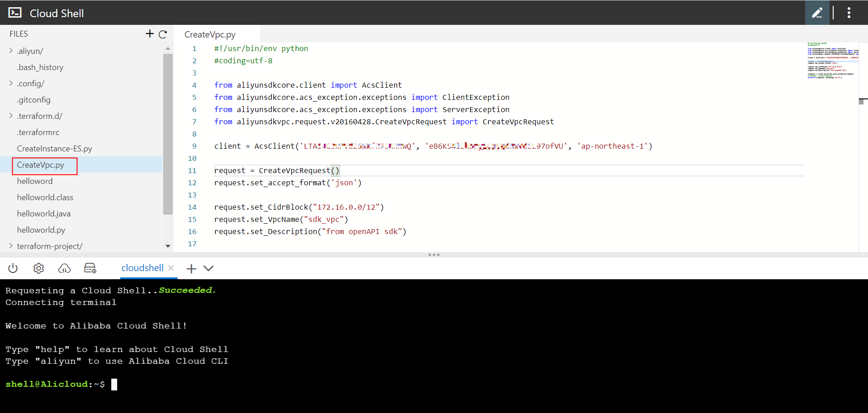Click line number 9 in editor gutter
868x413 pixels.
[x=194, y=146]
